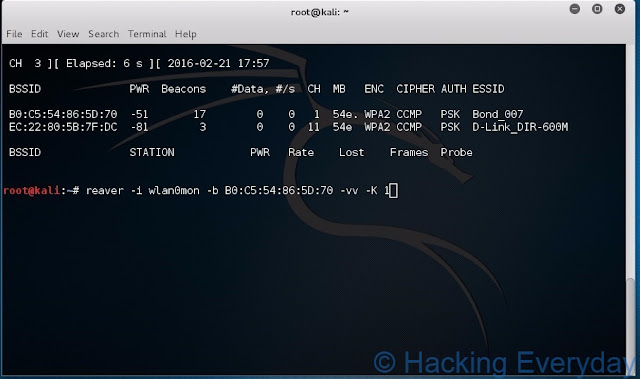Screen dimensions: 640x379
Task: Close the root@kali terminal window
Action: point(620,9)
